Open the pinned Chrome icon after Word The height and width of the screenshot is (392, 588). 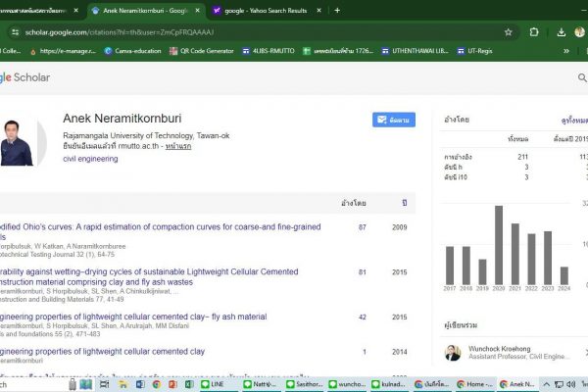[x=157, y=384]
